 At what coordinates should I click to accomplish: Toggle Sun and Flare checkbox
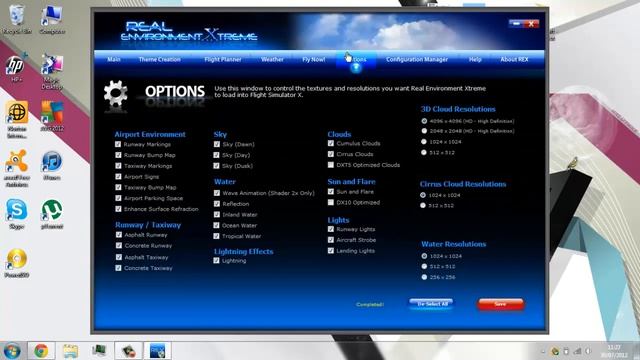(331, 191)
